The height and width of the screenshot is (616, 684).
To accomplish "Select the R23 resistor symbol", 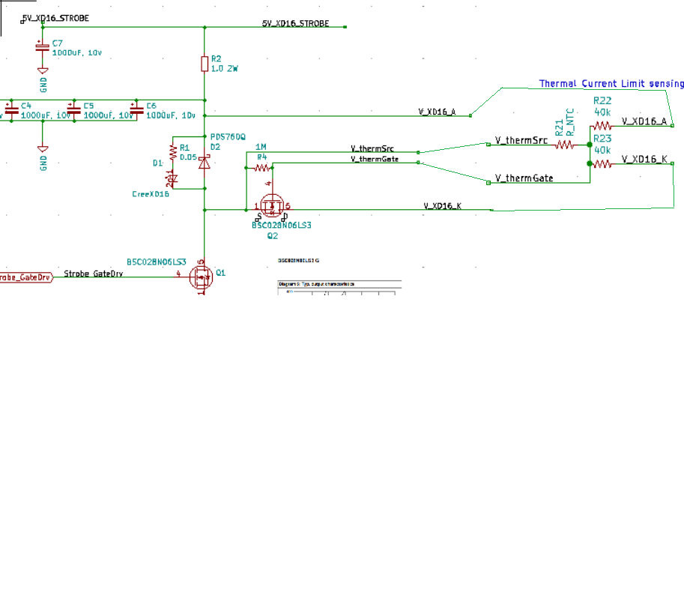I will click(602, 164).
